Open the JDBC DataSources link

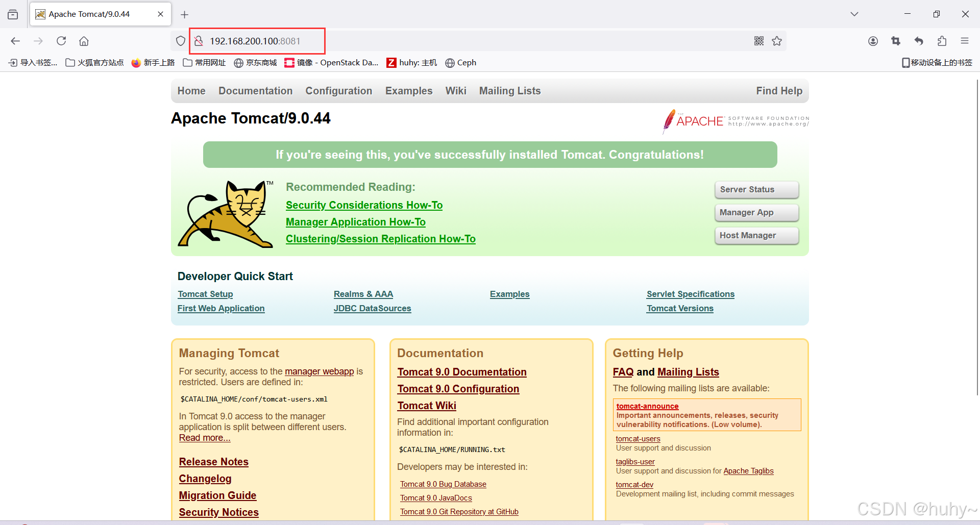coord(373,309)
